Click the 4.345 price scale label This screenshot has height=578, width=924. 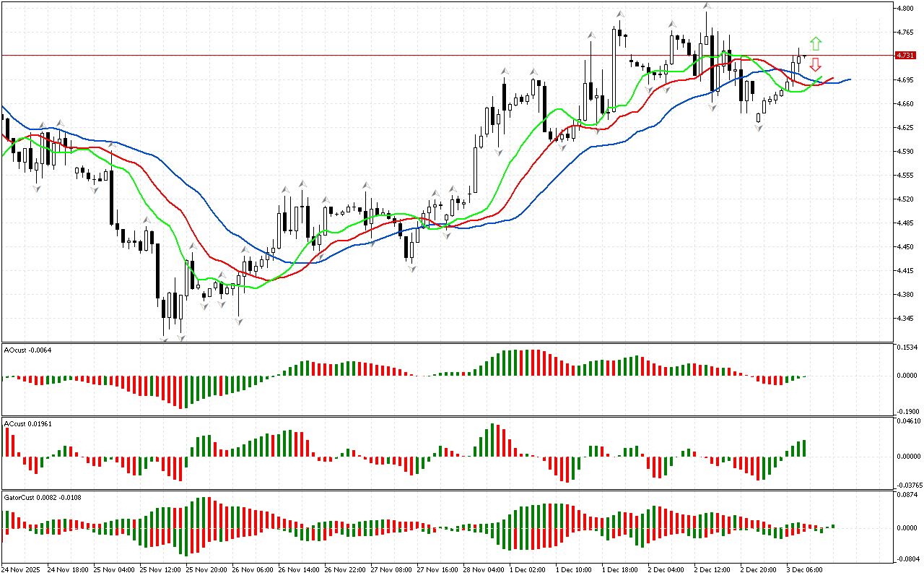[x=905, y=319]
